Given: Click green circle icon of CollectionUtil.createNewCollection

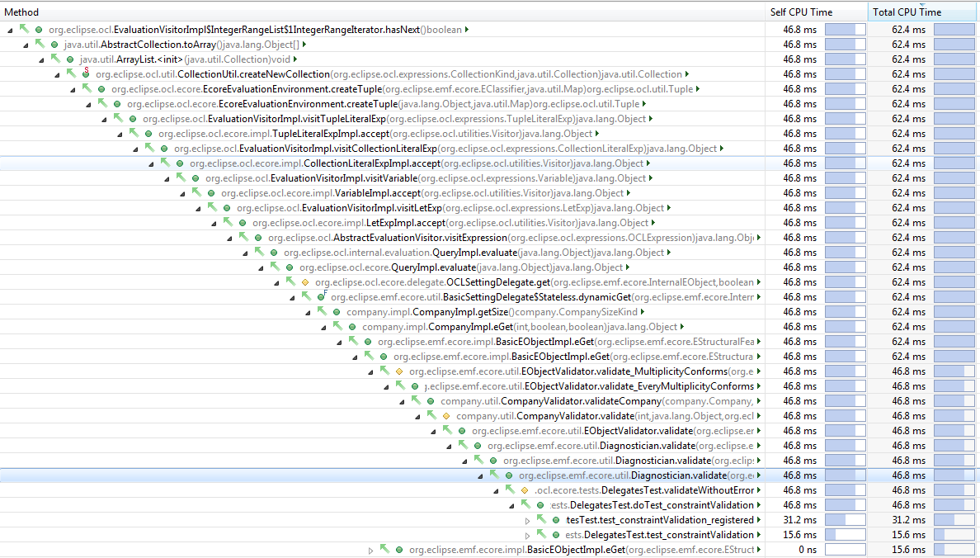Looking at the screenshot, I should pyautogui.click(x=86, y=74).
